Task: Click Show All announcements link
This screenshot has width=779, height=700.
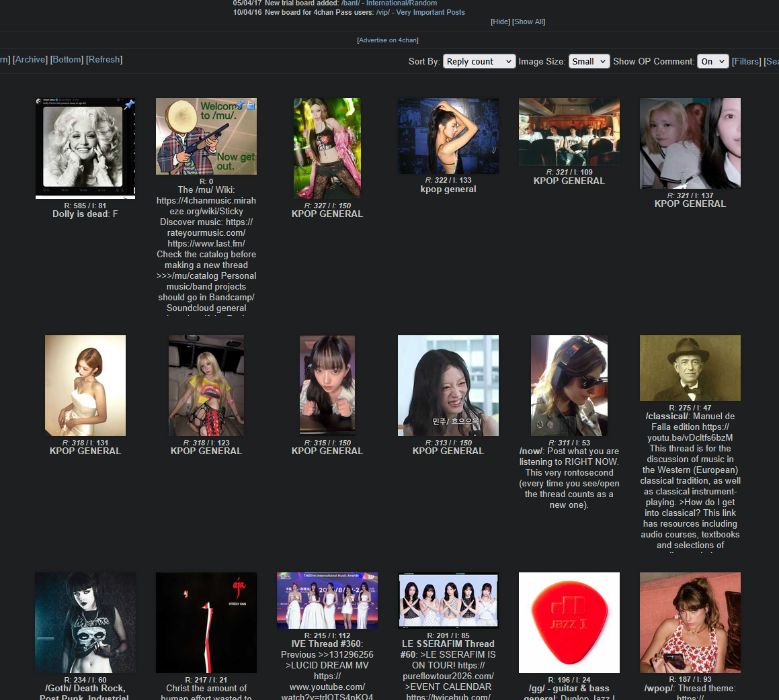Action: click(x=528, y=22)
